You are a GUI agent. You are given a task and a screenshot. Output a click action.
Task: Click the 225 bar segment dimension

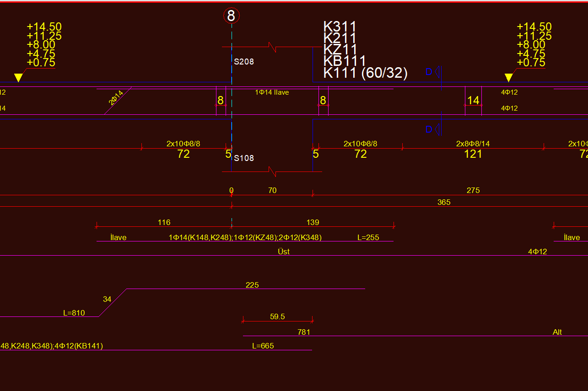point(252,285)
